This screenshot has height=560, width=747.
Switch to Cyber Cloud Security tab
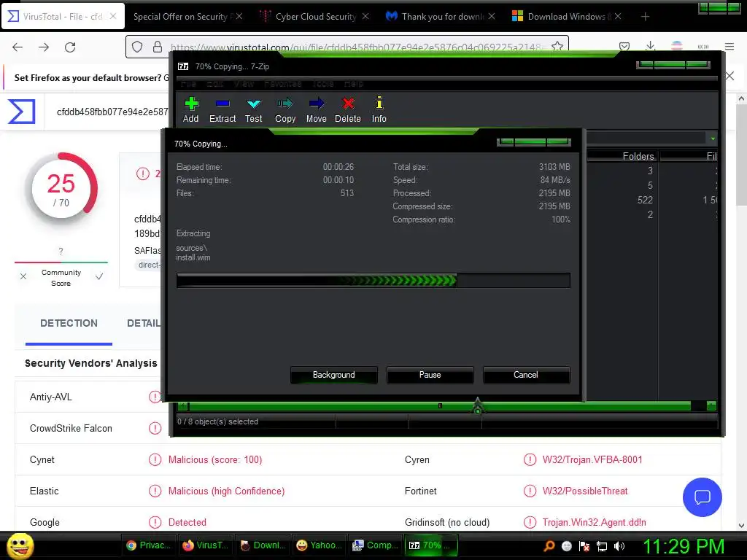(x=315, y=17)
